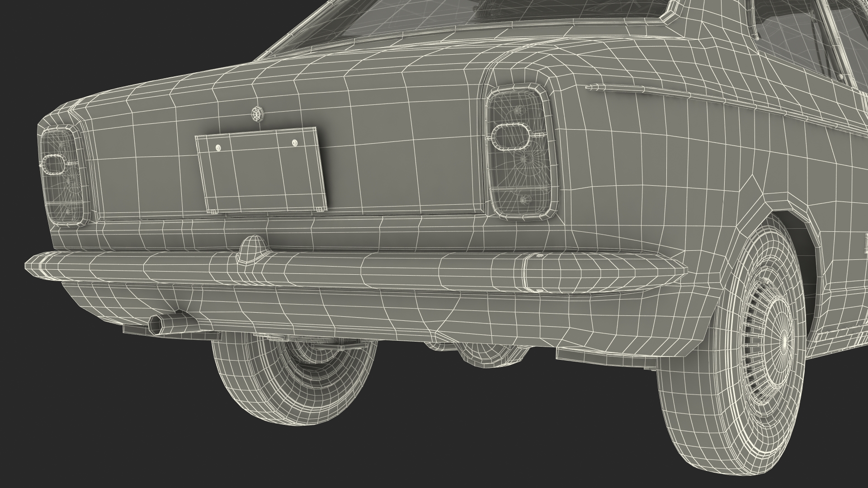868x488 pixels.
Task: Click the round emblem above the license plate
Action: (257, 113)
